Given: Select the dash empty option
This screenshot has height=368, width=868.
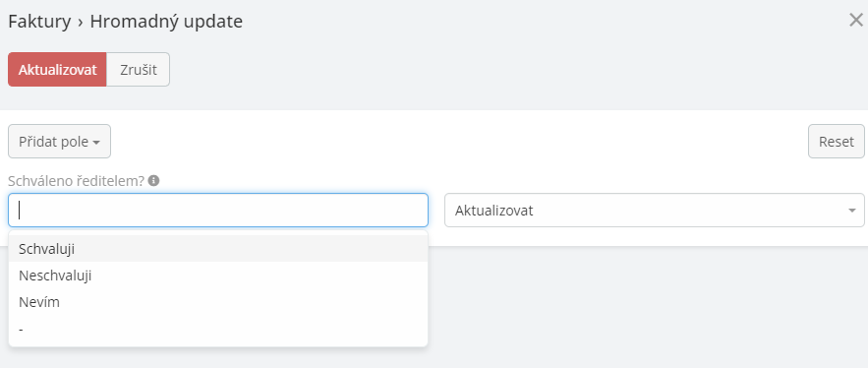Looking at the screenshot, I should pyautogui.click(x=218, y=329).
